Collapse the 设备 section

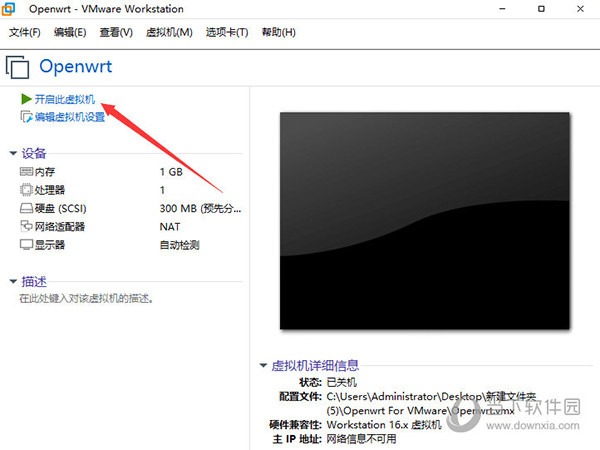[13, 153]
